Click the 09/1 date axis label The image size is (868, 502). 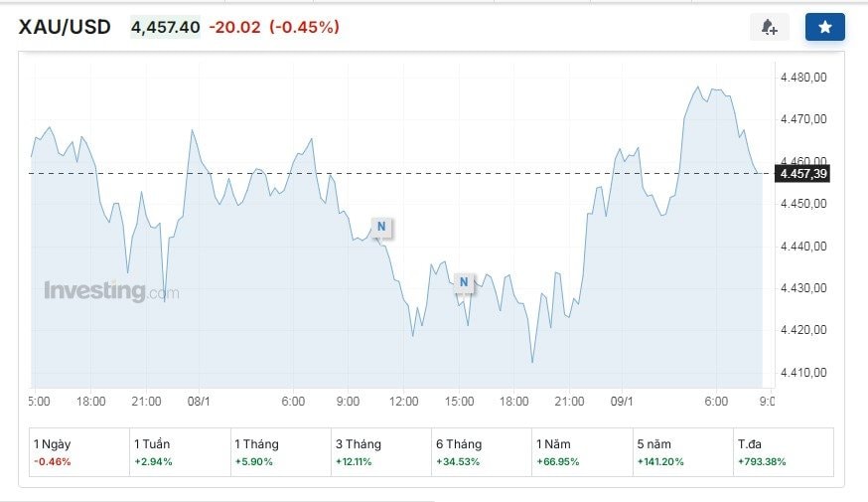pos(623,401)
